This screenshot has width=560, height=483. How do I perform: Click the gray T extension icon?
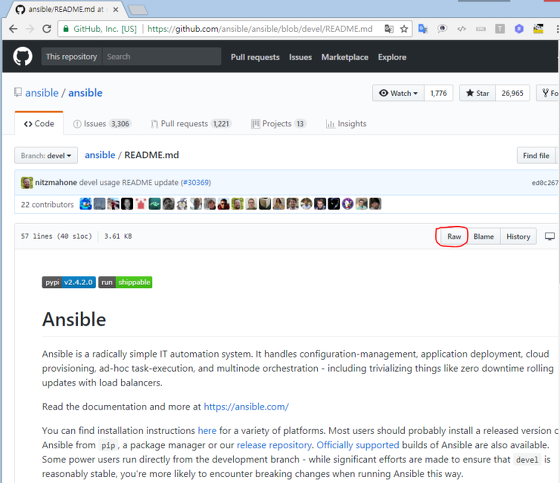500,29
